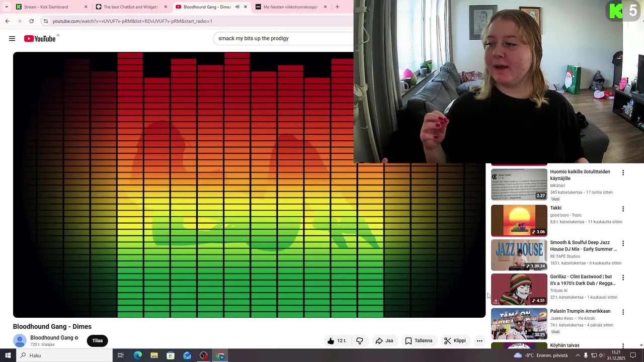Dislike the video with thumbs down
Image resolution: width=644 pixels, height=362 pixels.
360,341
